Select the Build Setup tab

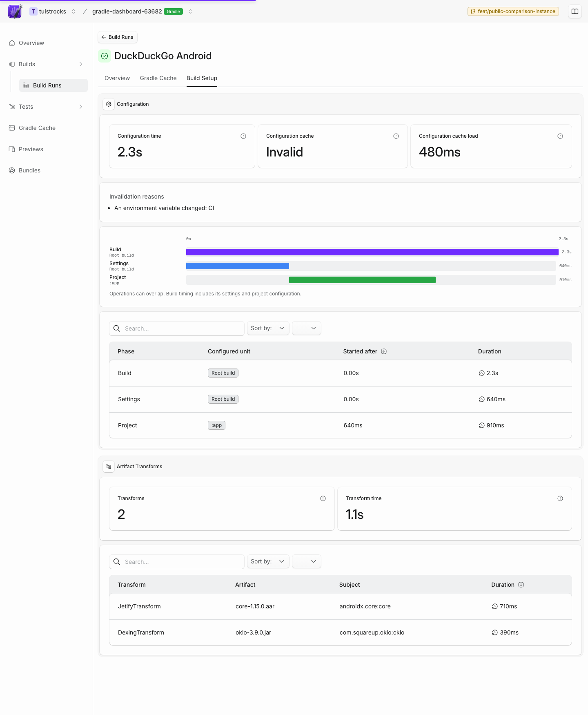pyautogui.click(x=202, y=78)
